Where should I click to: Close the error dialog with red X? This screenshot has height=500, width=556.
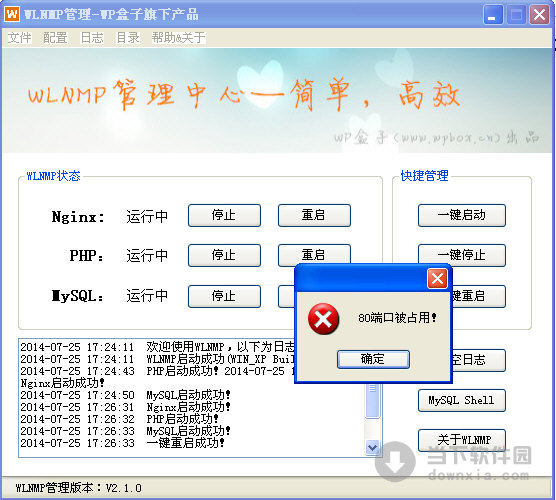(x=437, y=279)
